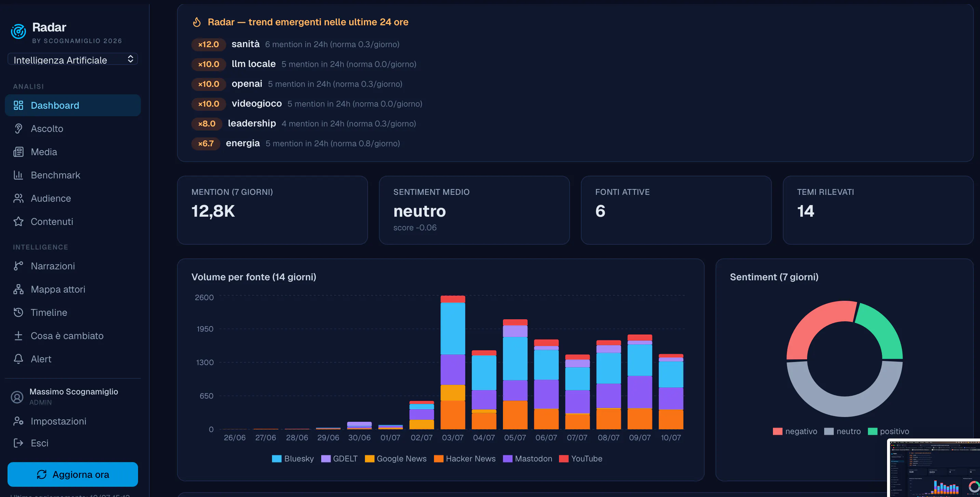980x497 pixels.
Task: Go to Mappa attori
Action: pos(73,289)
